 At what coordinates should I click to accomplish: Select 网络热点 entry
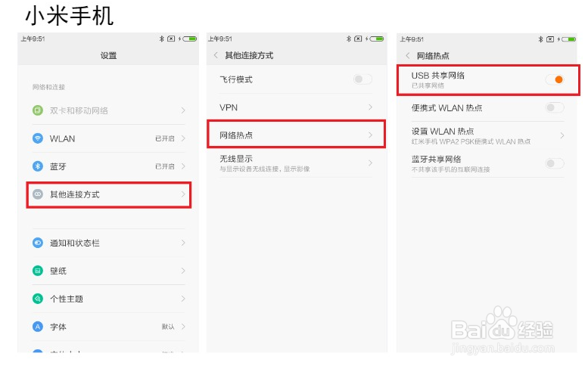pos(296,134)
